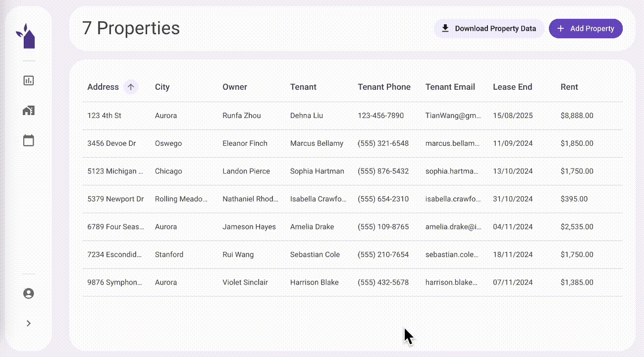The width and height of the screenshot is (644, 357).
Task: Toggle Address sort with the arrow icon
Action: (x=131, y=87)
